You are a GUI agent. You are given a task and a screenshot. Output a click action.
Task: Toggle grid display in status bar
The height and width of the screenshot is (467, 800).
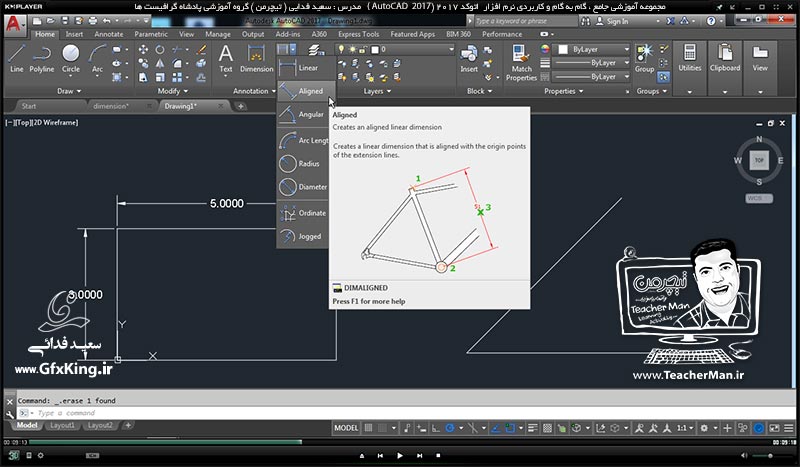368,428
